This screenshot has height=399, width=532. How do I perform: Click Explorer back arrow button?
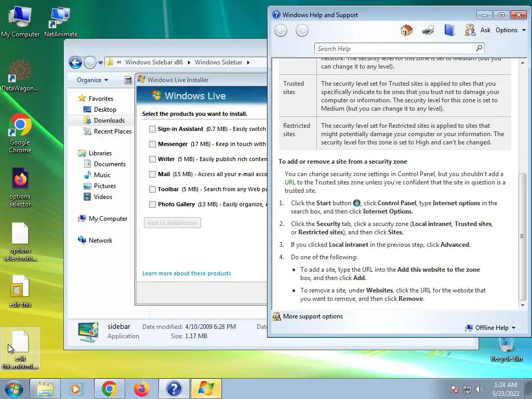point(75,62)
